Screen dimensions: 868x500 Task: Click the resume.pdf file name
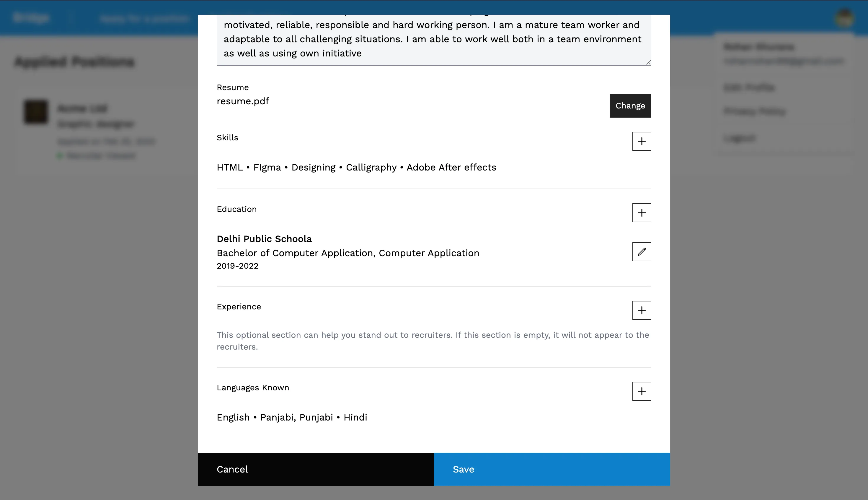pyautogui.click(x=243, y=101)
